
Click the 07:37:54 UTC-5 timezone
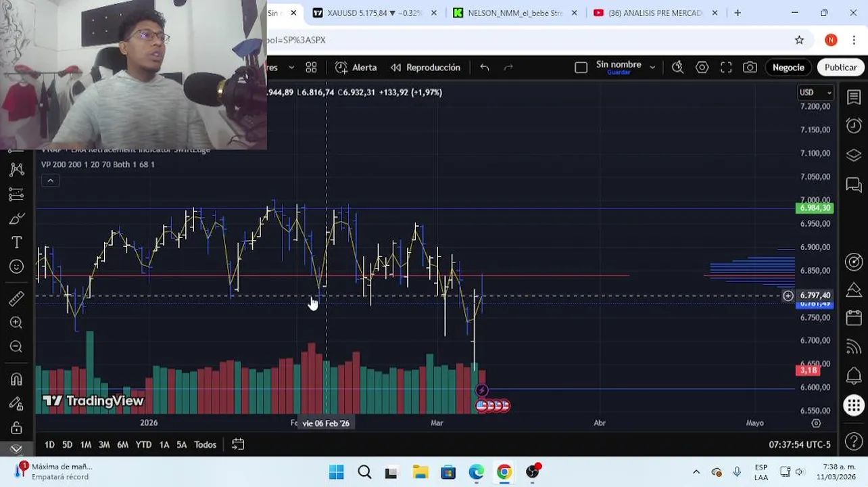(799, 444)
